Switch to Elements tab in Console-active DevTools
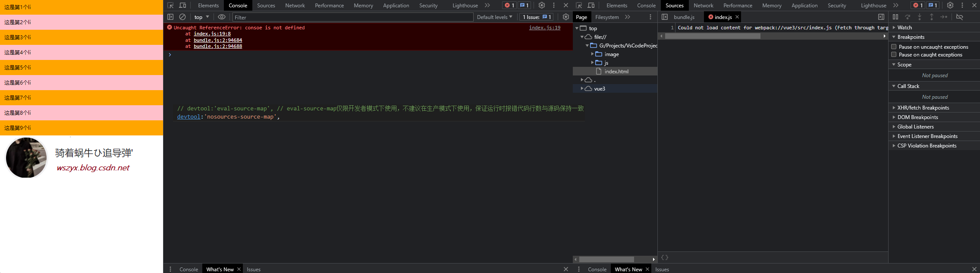This screenshot has width=980, height=273. 208,6
